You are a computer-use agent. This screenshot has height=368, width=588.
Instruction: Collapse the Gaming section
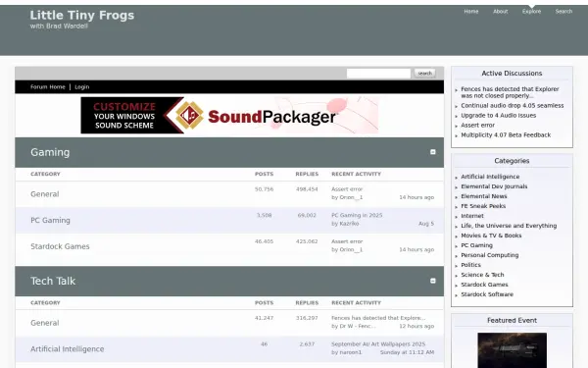[433, 152]
